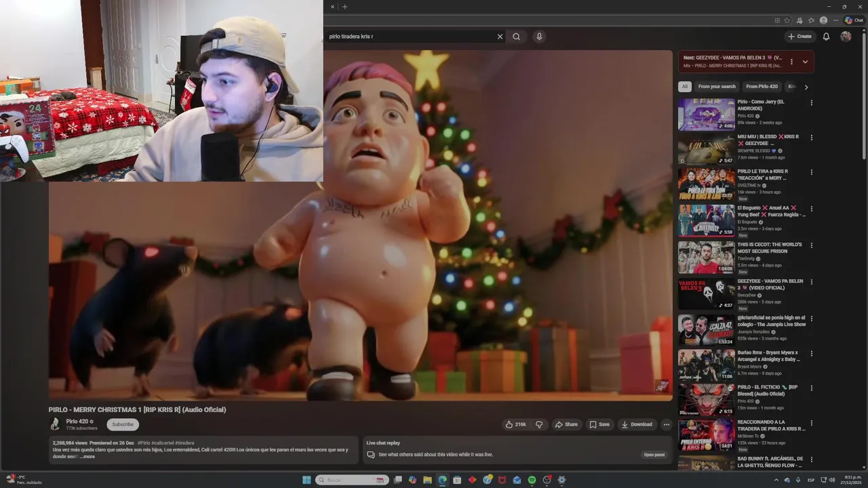The image size is (868, 488).
Task: Open the Pirlo 420 channel name link
Action: [77, 422]
